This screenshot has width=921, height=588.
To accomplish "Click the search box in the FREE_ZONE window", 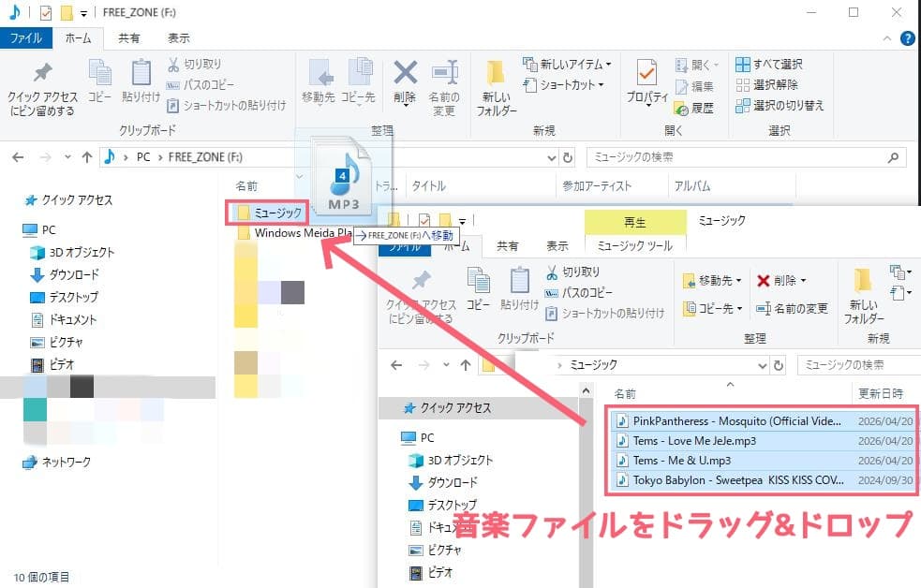I will (746, 157).
